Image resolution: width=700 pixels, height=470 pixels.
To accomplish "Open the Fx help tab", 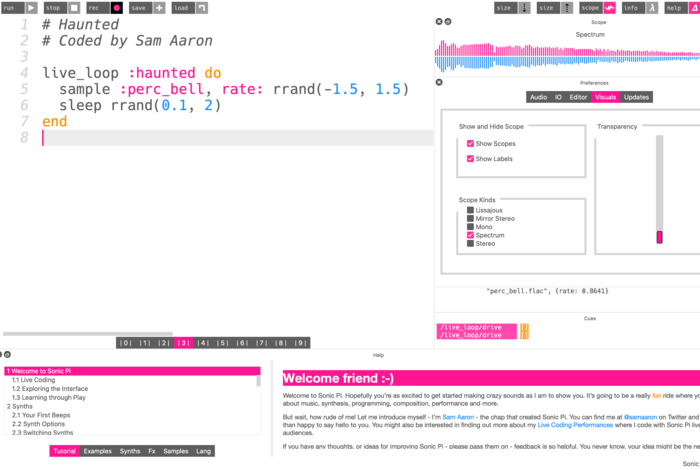I will (152, 451).
